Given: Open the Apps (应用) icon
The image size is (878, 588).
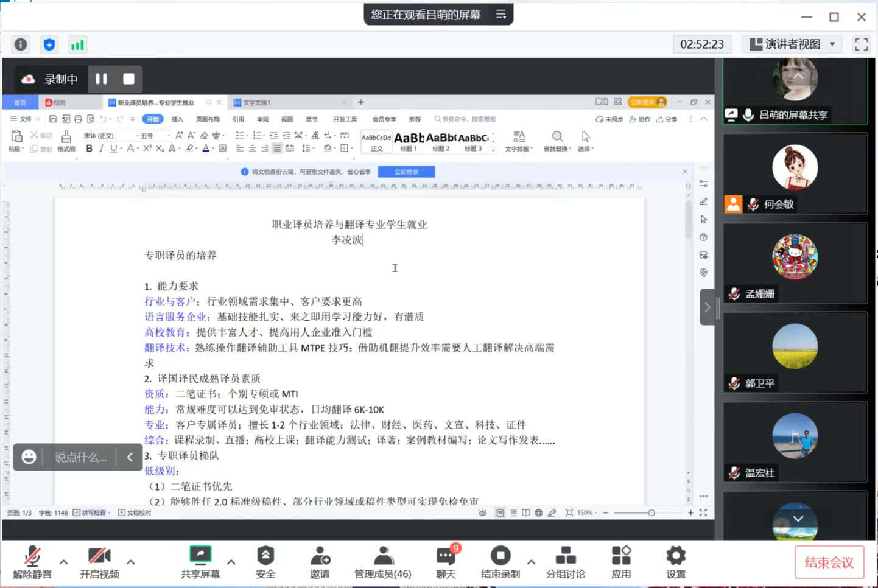Looking at the screenshot, I should (x=621, y=562).
